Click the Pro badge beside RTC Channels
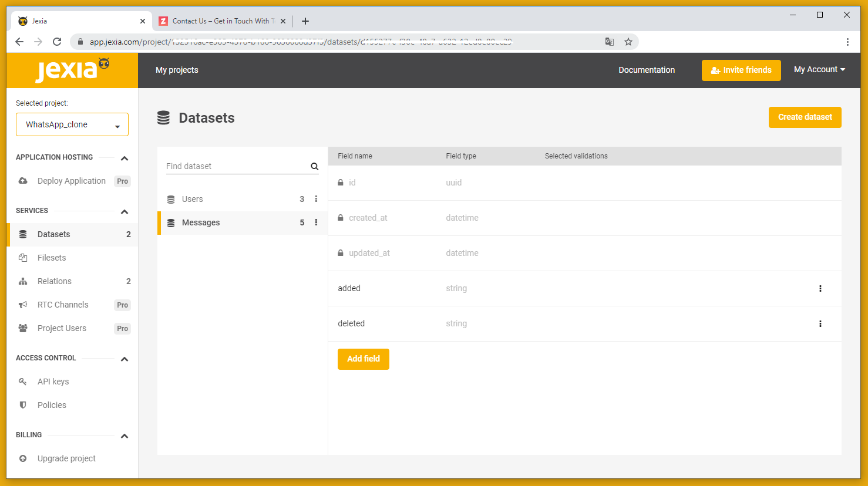Viewport: 868px width, 486px height. tap(122, 305)
